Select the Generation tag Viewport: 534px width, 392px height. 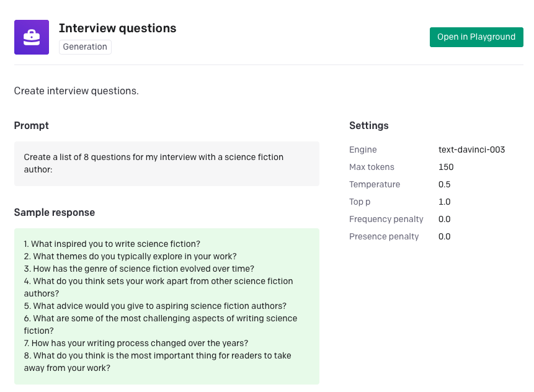click(85, 47)
